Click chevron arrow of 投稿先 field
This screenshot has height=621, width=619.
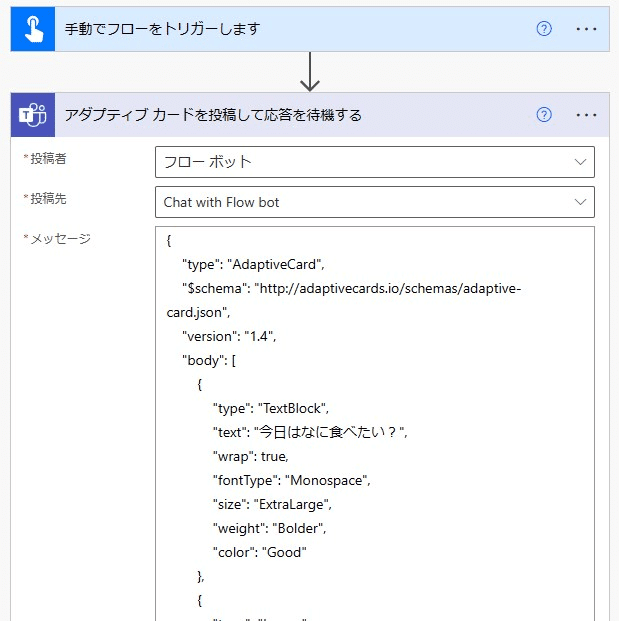(580, 202)
